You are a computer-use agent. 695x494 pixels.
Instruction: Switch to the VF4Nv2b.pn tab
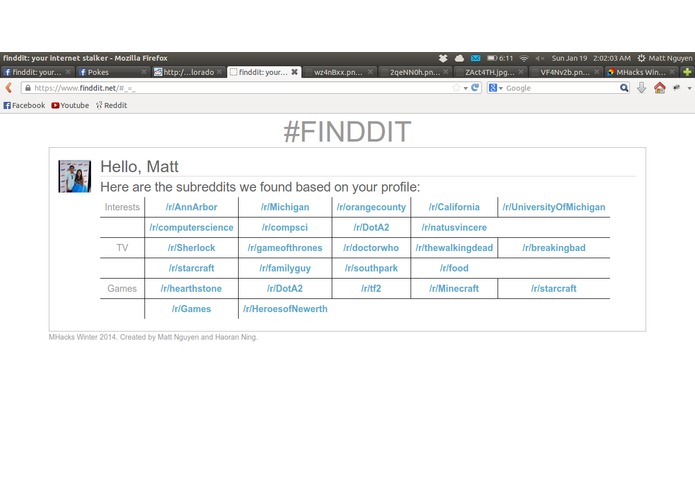566,72
